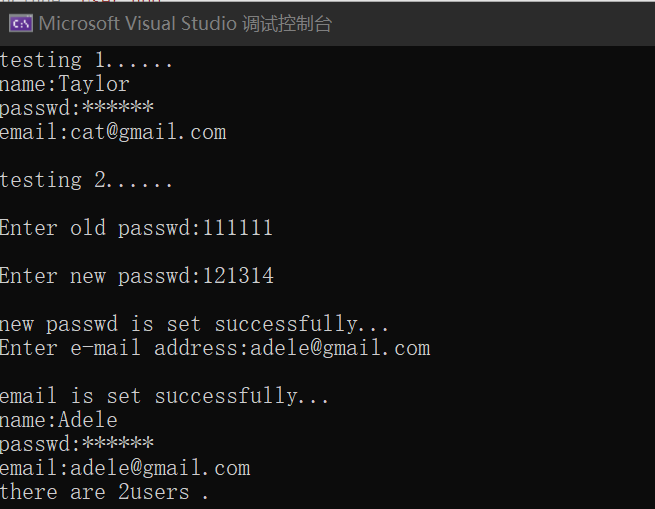Click the old password value 111111
The width and height of the screenshot is (655, 509).
tap(238, 228)
